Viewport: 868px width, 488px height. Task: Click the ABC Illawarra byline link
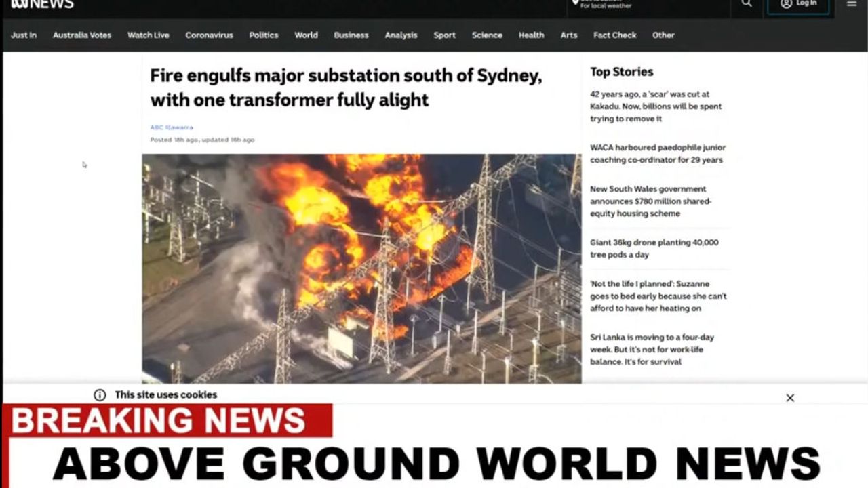[172, 127]
